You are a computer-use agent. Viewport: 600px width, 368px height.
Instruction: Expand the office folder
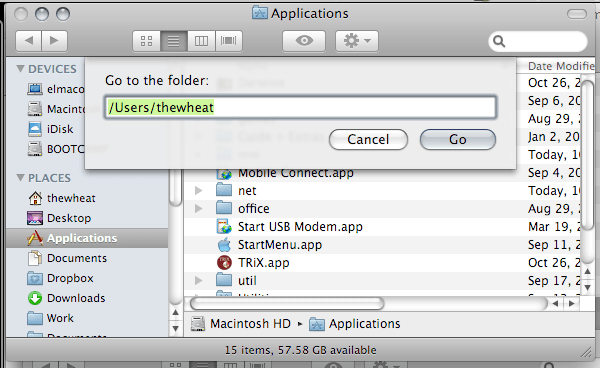[x=198, y=208]
